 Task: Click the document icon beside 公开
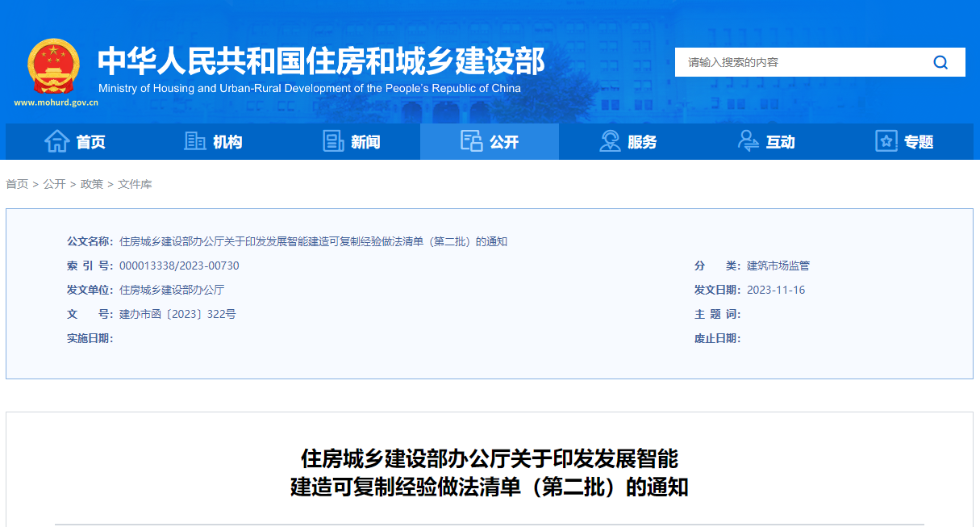coord(471,141)
